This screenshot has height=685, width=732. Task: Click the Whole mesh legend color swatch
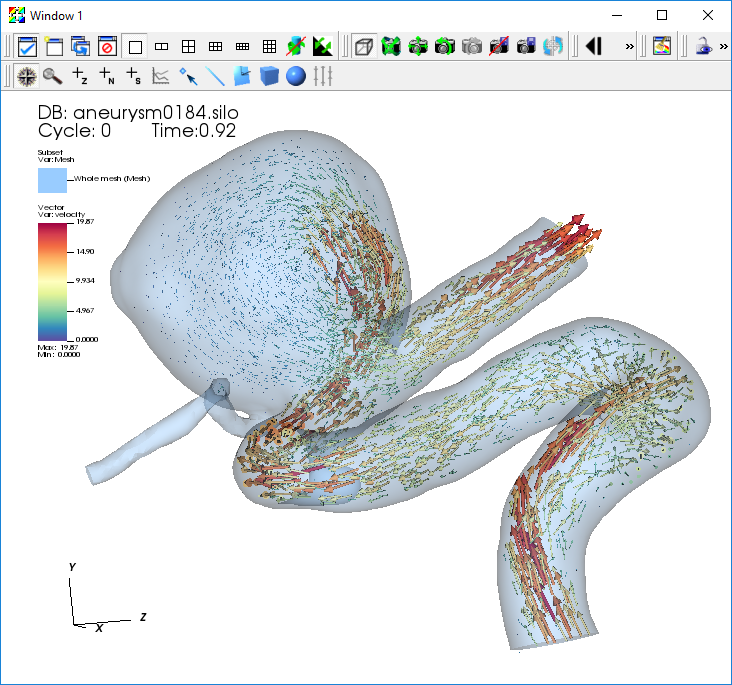tap(52, 180)
